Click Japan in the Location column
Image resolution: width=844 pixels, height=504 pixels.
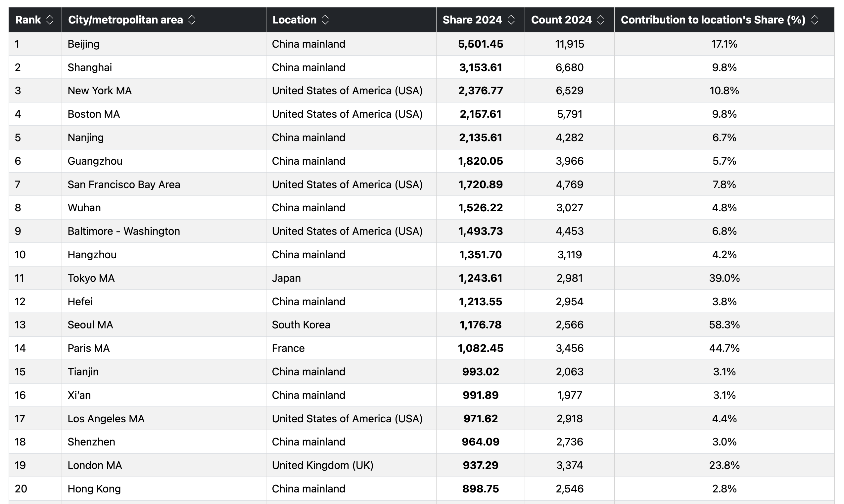click(x=286, y=278)
